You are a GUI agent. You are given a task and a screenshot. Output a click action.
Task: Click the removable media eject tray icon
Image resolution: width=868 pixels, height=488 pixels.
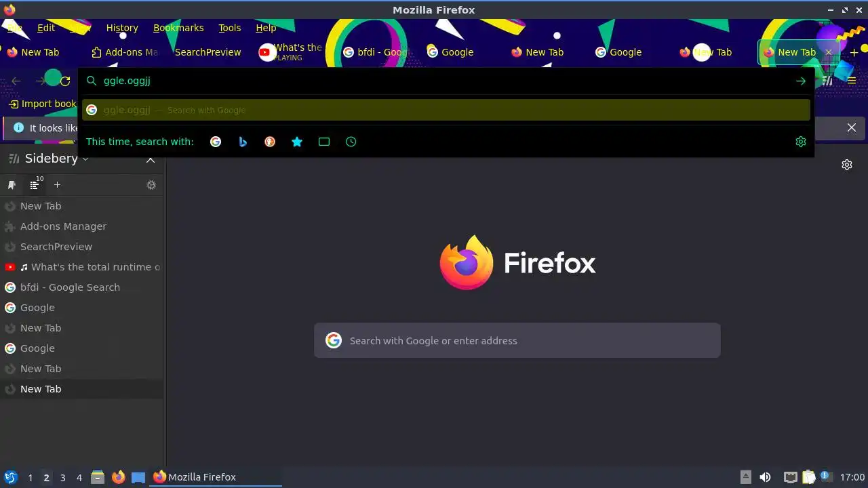click(746, 477)
